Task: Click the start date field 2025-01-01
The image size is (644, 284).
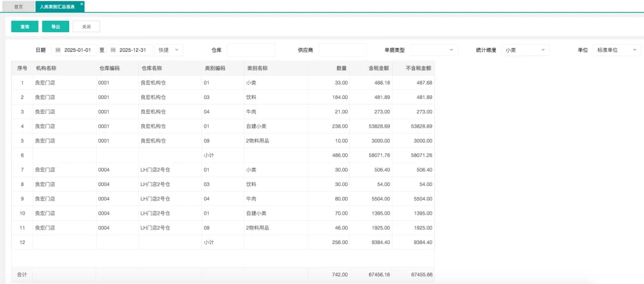Action: click(x=78, y=50)
